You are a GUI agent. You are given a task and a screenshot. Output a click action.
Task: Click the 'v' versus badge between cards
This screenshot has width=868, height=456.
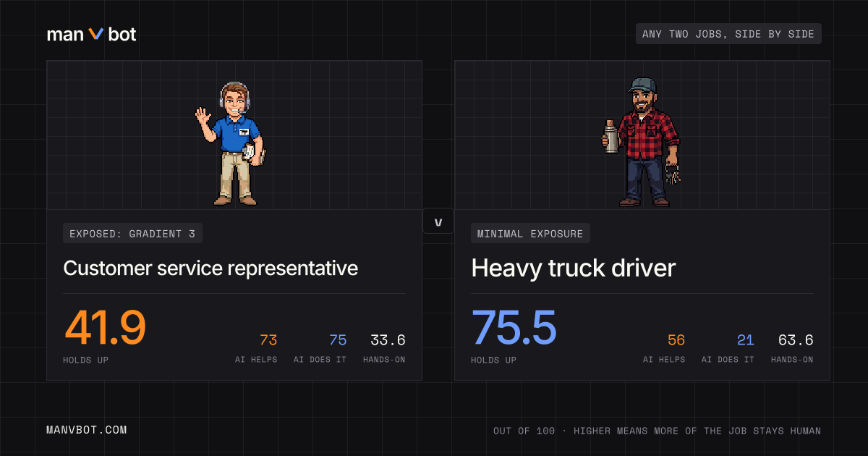(x=438, y=221)
